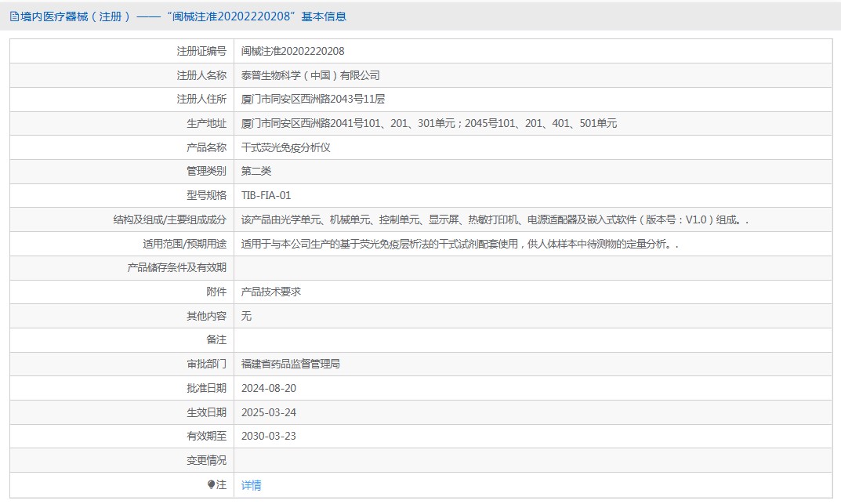Click the 管理类别 field label
Image resolution: width=841 pixels, height=504 pixels.
click(206, 171)
